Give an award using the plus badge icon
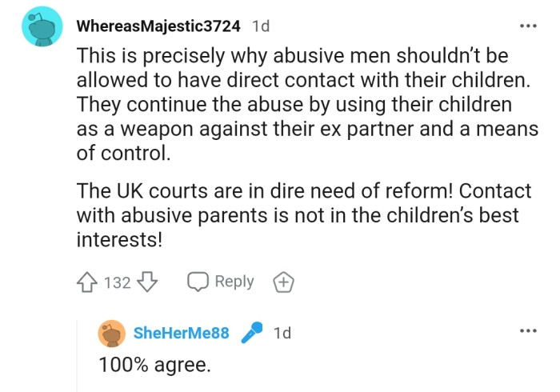The image size is (560, 392). click(284, 282)
